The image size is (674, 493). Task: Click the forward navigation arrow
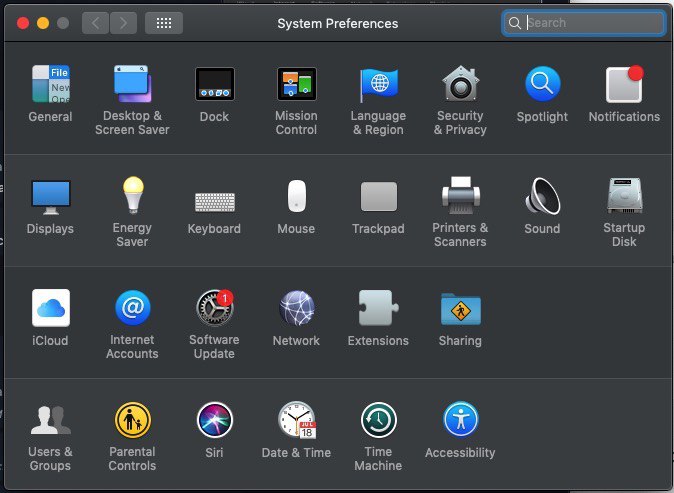pos(123,23)
